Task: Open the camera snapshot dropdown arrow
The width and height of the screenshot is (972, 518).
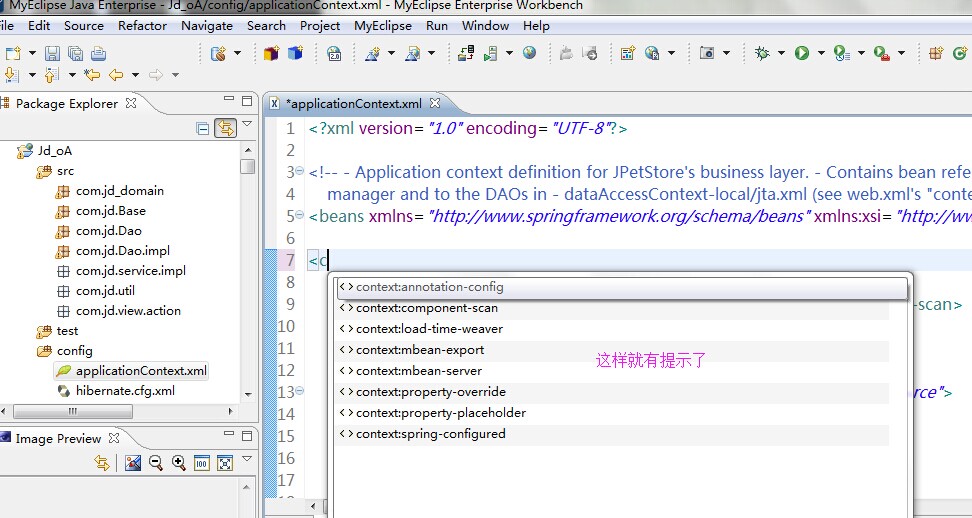Action: click(x=725, y=53)
